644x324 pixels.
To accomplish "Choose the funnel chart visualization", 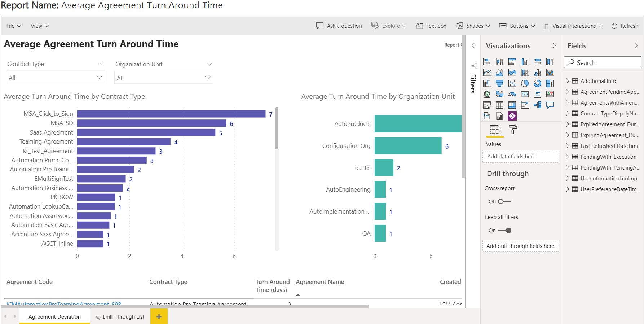I will pos(499,83).
